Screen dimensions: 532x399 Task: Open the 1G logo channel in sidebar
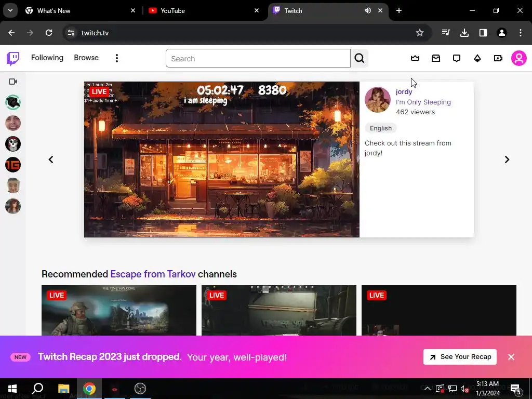tap(13, 165)
